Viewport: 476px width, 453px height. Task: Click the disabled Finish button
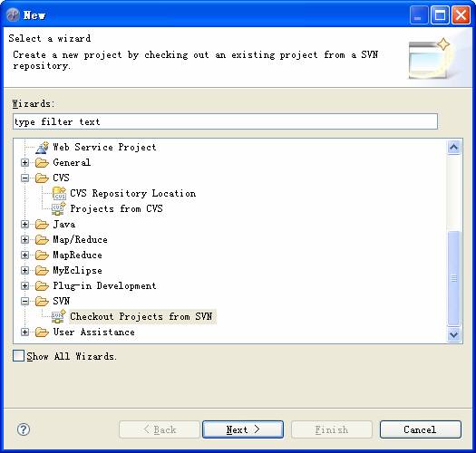pyautogui.click(x=332, y=429)
